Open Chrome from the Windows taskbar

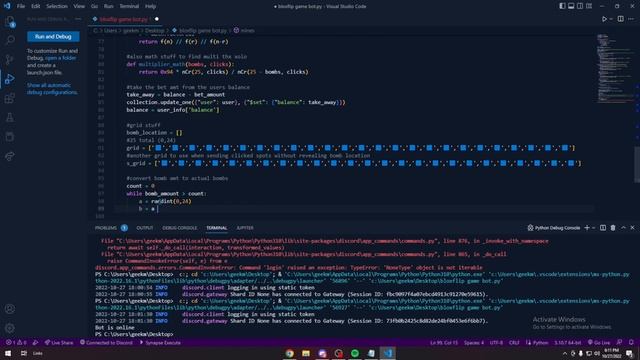coord(289,353)
